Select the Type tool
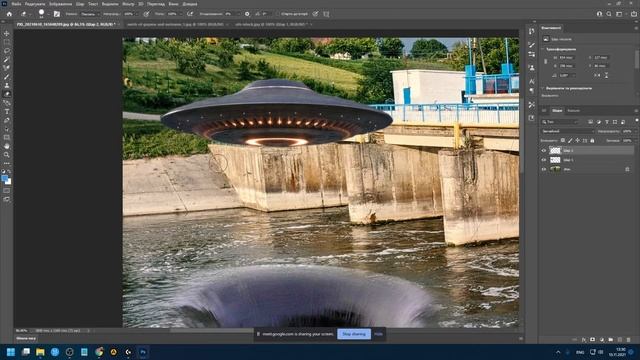 click(x=7, y=111)
